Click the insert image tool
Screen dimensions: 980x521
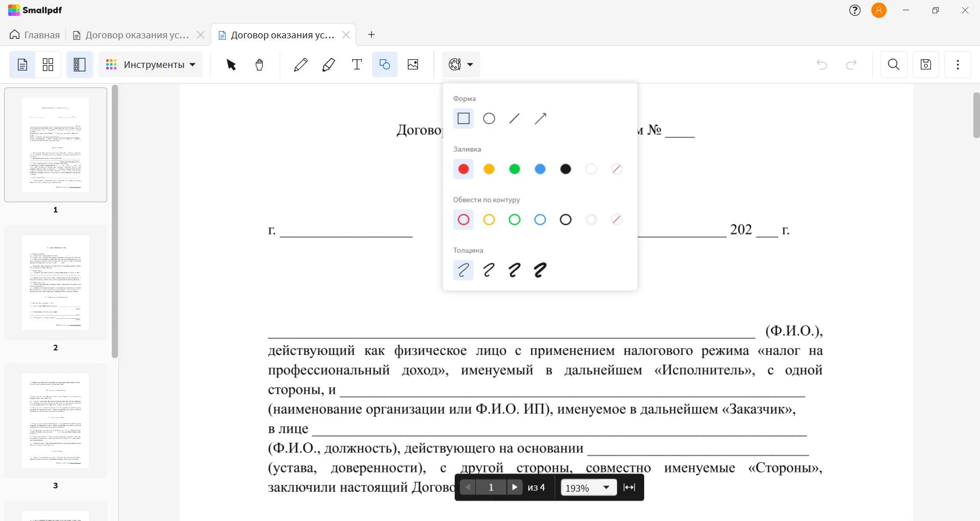tap(413, 64)
